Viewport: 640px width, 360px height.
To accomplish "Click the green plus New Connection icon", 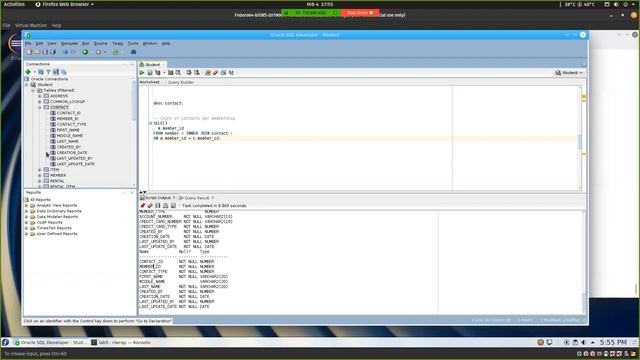I will click(28, 72).
